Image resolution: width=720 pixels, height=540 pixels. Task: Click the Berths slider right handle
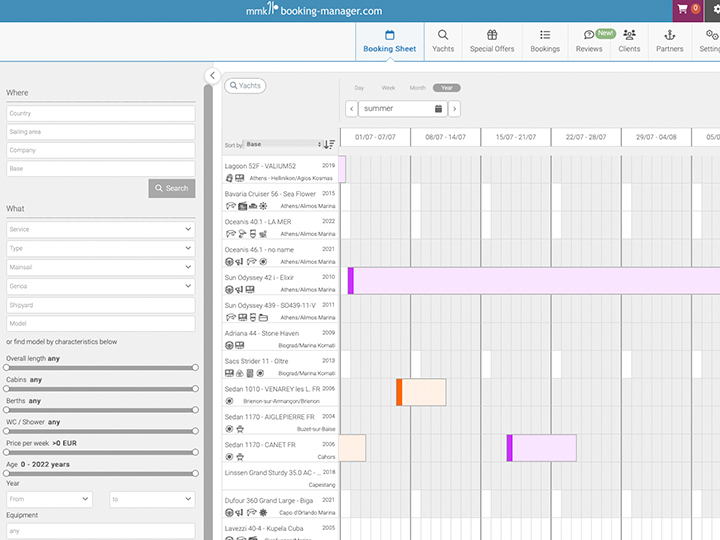click(195, 410)
